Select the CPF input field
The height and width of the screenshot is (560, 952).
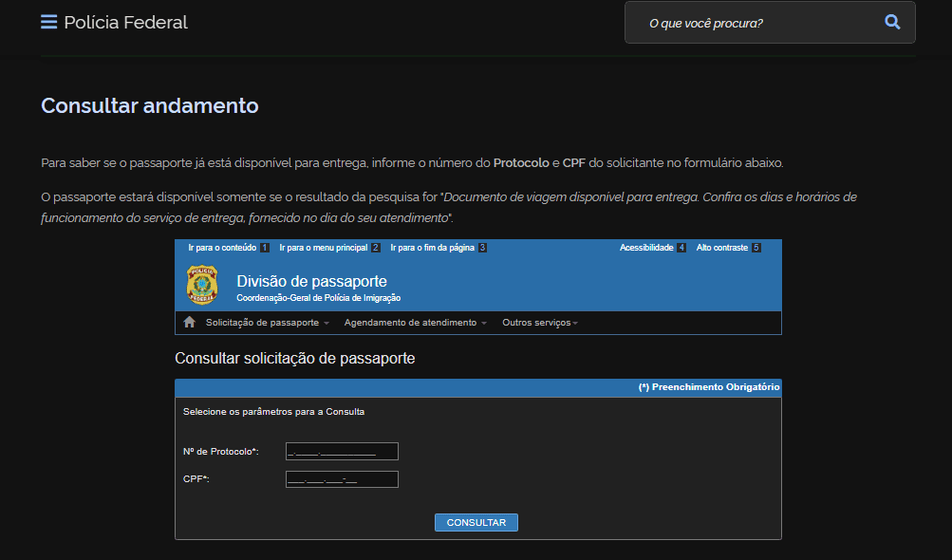click(341, 479)
